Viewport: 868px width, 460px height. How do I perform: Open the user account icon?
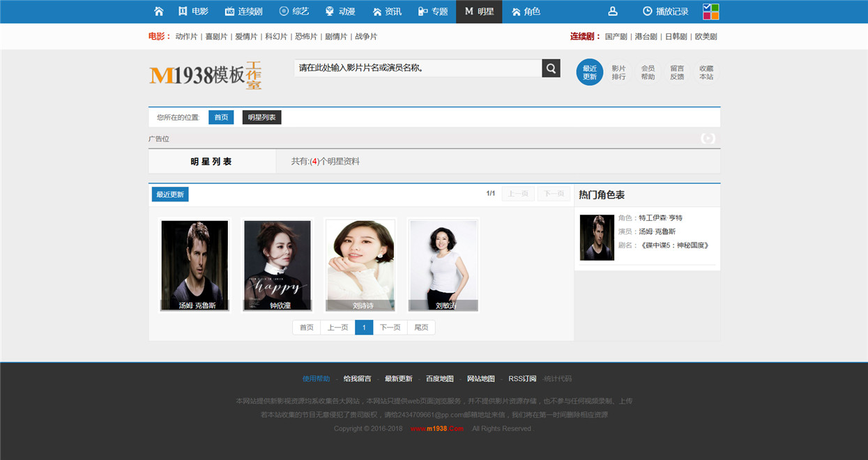pos(613,11)
